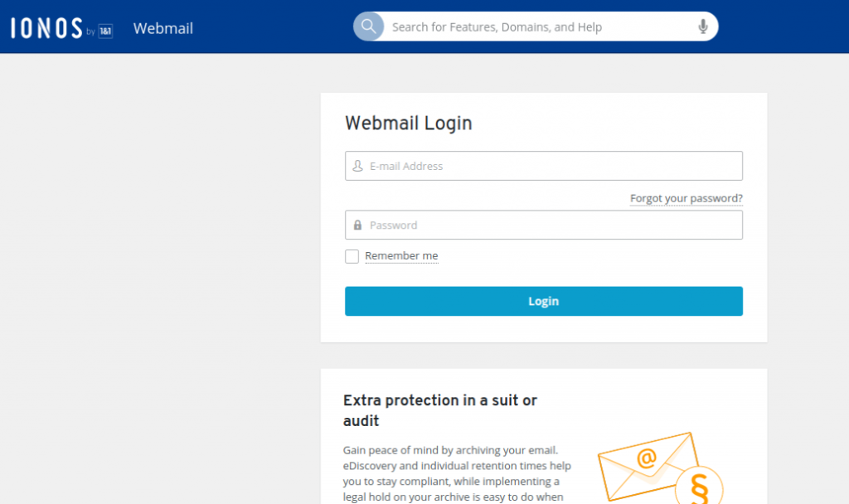Click the 1&1 brand badge
Image resolution: width=849 pixels, height=504 pixels.
coord(105,31)
